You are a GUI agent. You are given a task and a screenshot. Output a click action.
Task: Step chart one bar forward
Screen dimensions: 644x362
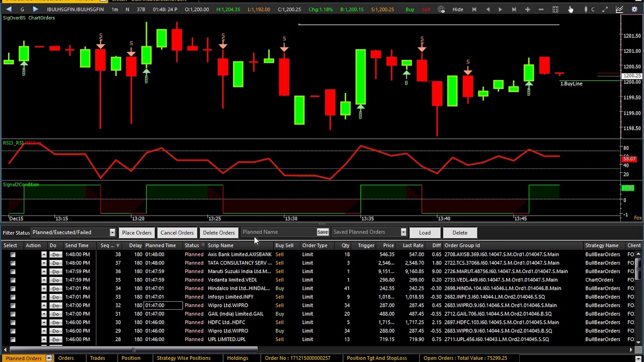coord(500,10)
